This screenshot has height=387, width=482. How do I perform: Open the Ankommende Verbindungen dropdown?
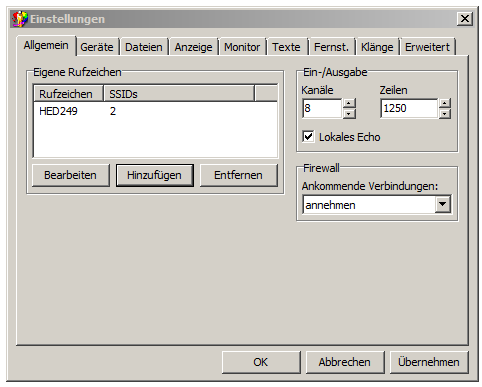[x=443, y=204]
